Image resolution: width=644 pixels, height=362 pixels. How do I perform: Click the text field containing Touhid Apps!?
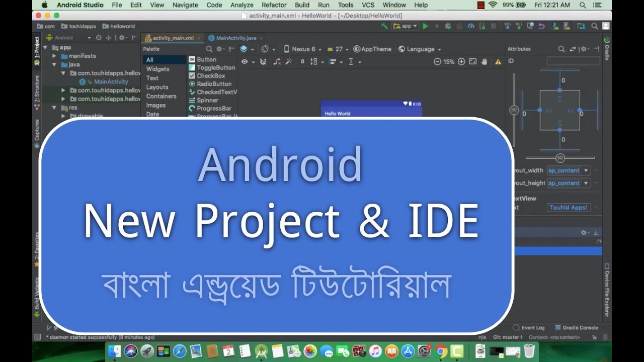(x=569, y=207)
